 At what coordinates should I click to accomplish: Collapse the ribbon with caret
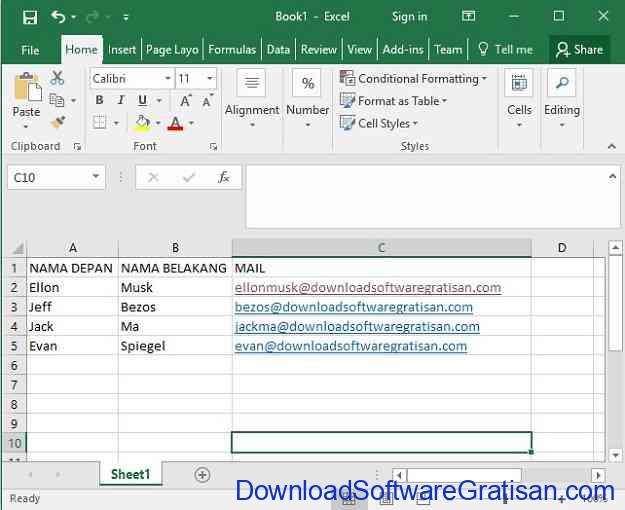click(x=611, y=147)
